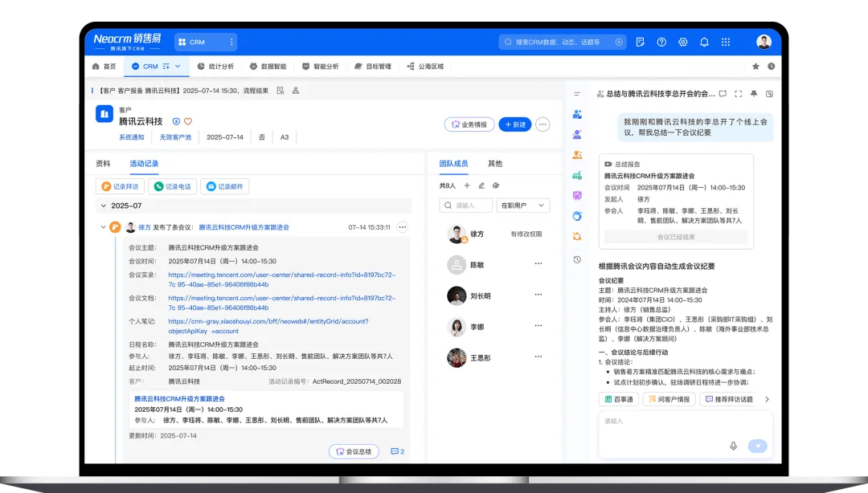
Task: Open the more options for 王思彤
Action: (538, 357)
